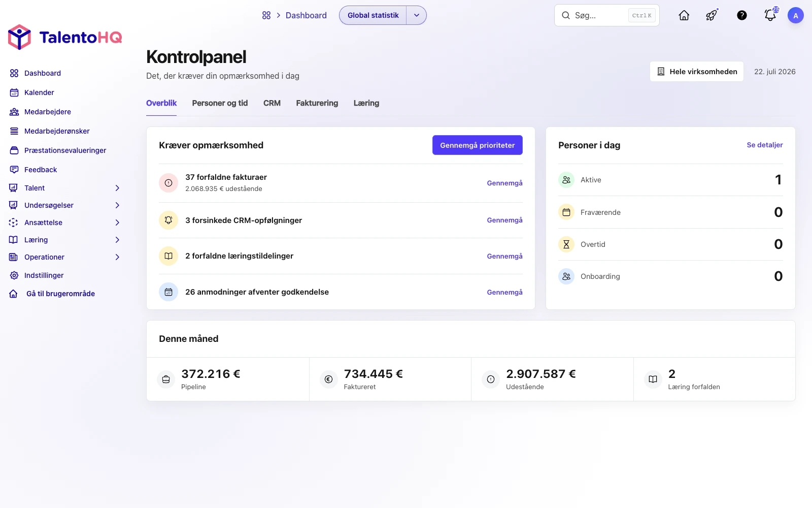This screenshot has width=812, height=508.
Task: Click Gennemgå for CRM-opfølgninger
Action: [504, 220]
